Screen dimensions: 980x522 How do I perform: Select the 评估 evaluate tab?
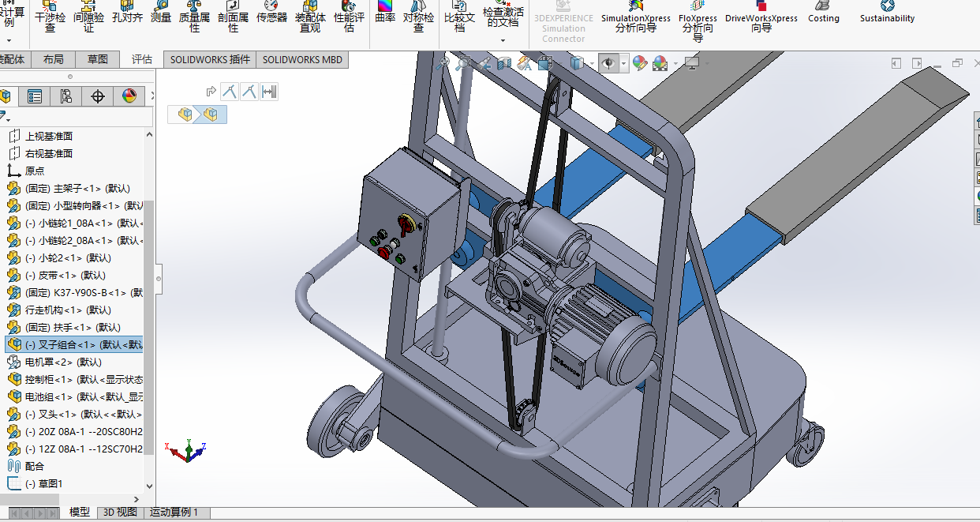[142, 59]
